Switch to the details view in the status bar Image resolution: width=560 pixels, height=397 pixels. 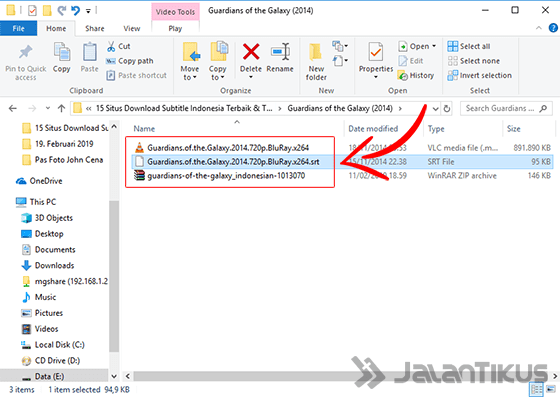pos(536,389)
